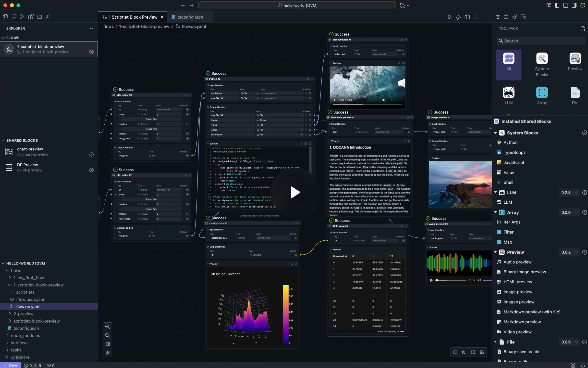Click Add field under query in URL to file #3

click(x=151, y=119)
